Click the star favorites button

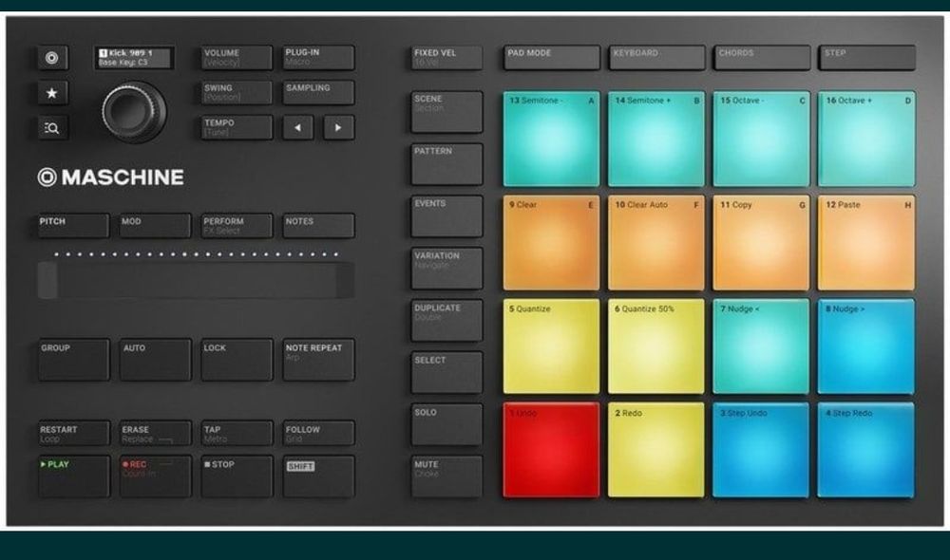tap(52, 93)
